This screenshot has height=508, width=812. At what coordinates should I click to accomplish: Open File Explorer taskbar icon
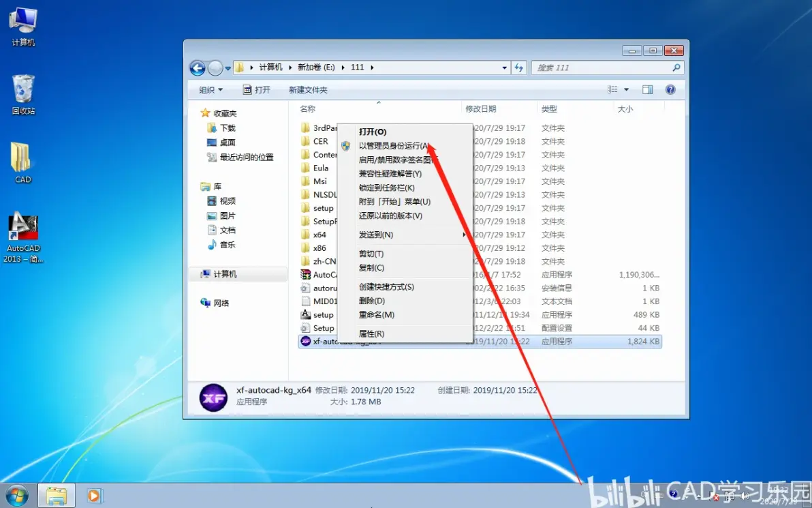click(x=56, y=496)
